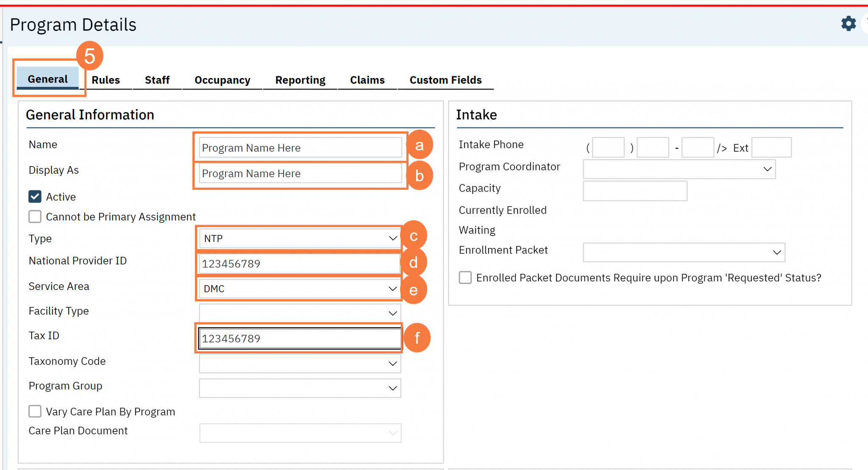
Task: Click inside the Capacity input box
Action: 634,191
